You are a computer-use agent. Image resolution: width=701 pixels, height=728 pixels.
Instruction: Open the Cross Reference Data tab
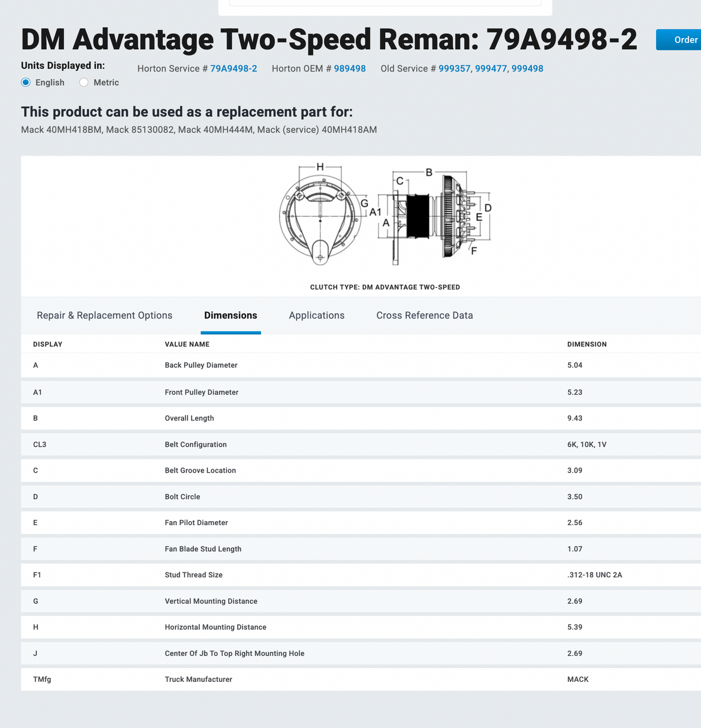[424, 315]
